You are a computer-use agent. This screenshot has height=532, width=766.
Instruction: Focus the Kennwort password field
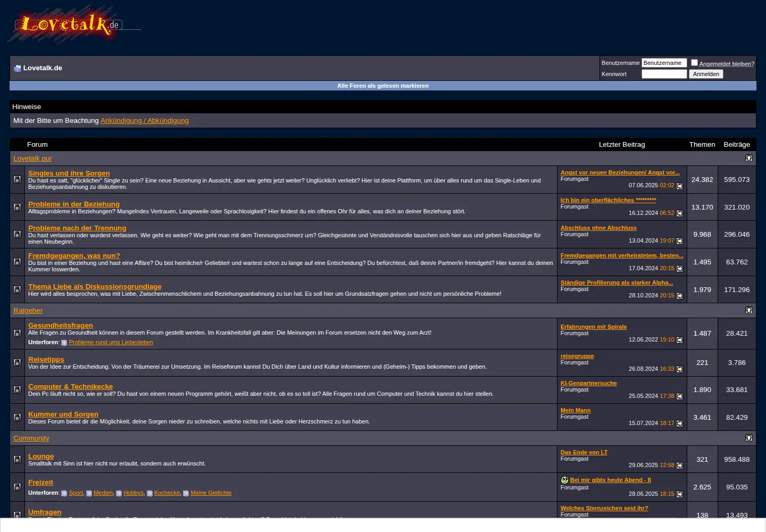[664, 74]
